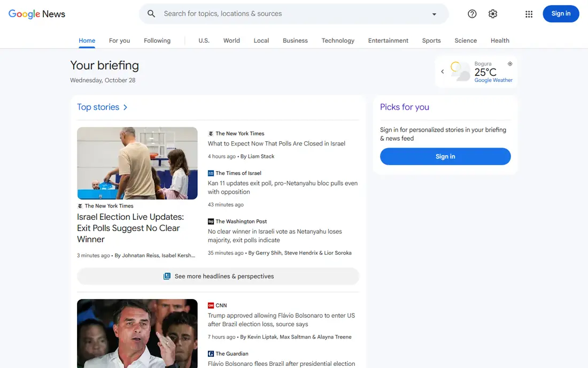Click The Guardian source icon
588x368 pixels.
pyautogui.click(x=211, y=354)
